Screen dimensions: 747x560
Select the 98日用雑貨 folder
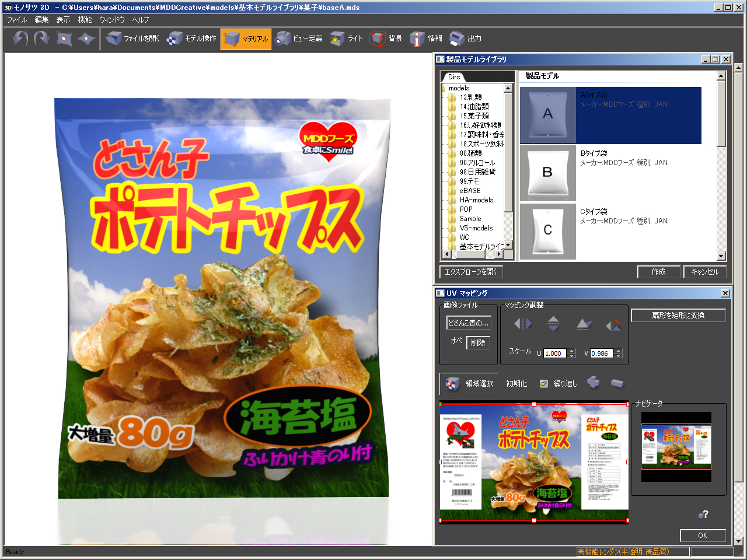[478, 172]
